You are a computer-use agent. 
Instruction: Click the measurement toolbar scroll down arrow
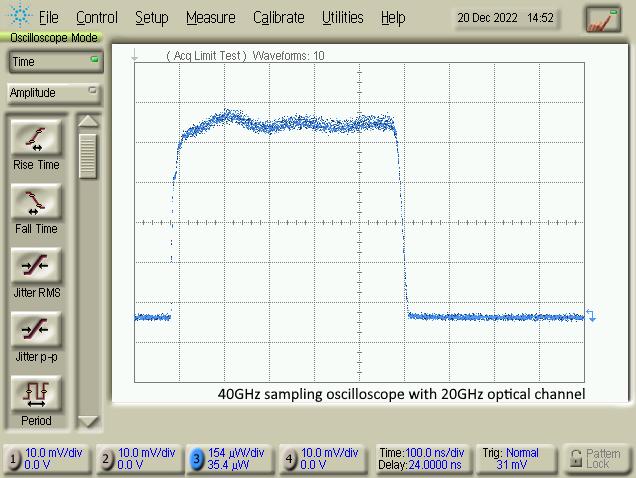[88, 422]
